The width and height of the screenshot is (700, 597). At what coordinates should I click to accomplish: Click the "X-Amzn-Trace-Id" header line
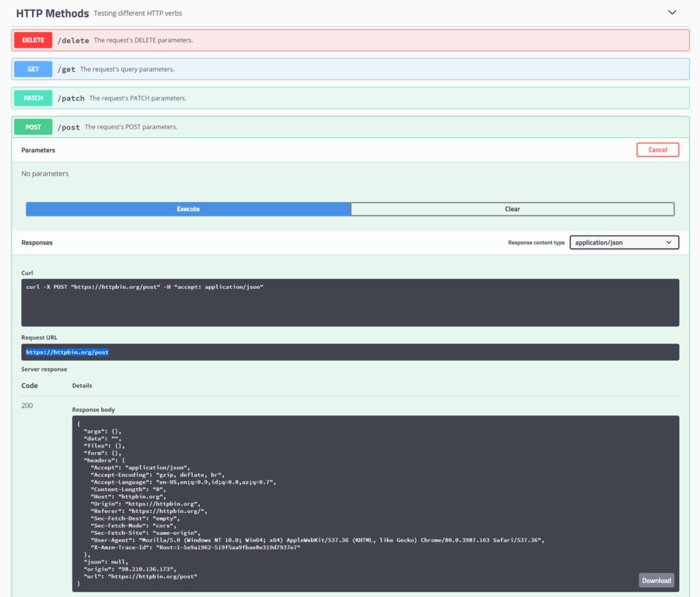point(196,547)
